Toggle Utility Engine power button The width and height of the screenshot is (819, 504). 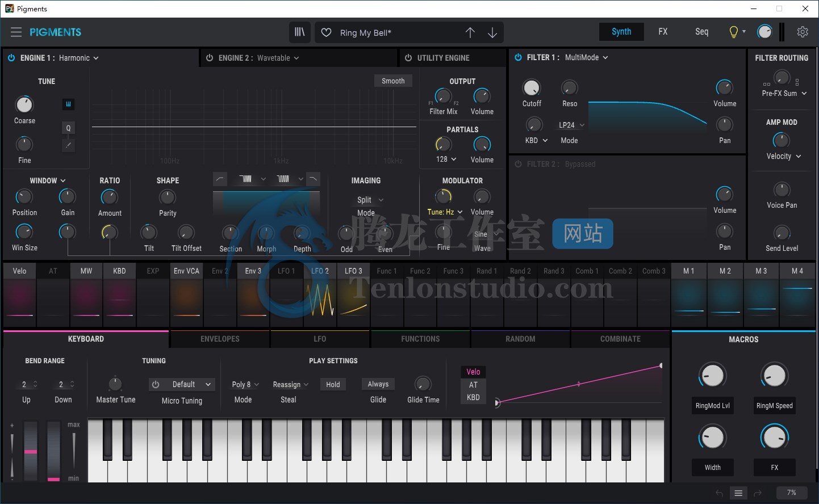[408, 58]
